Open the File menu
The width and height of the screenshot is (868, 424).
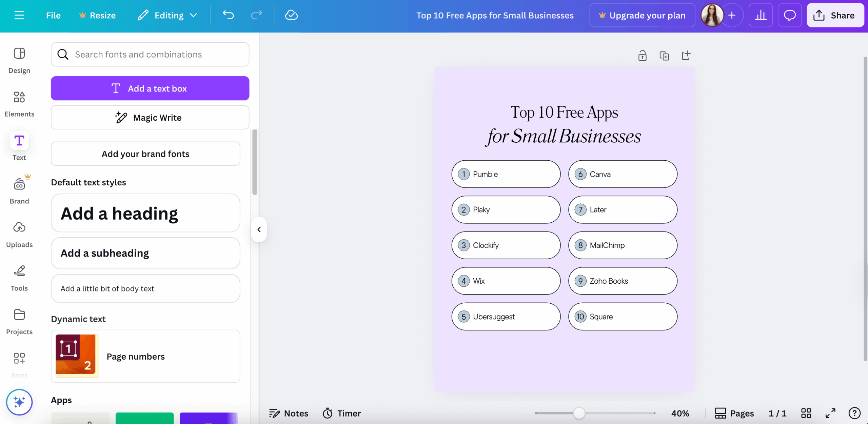53,15
